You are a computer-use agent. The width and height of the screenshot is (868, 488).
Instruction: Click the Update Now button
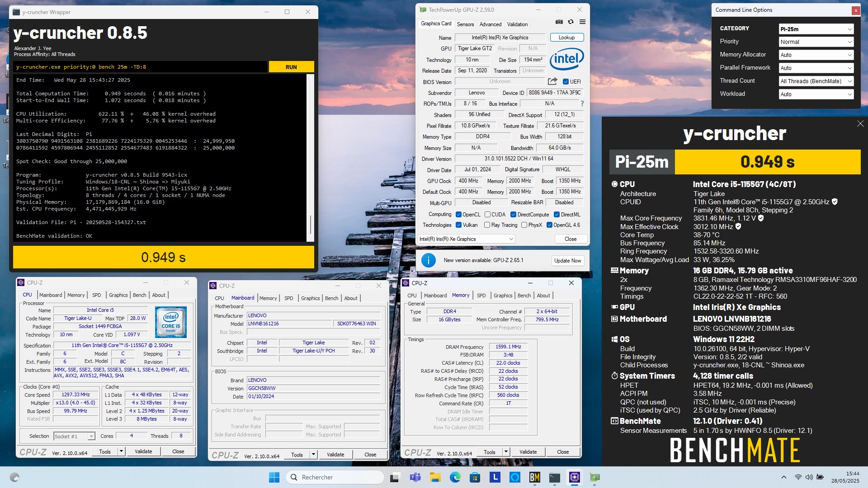click(x=567, y=261)
